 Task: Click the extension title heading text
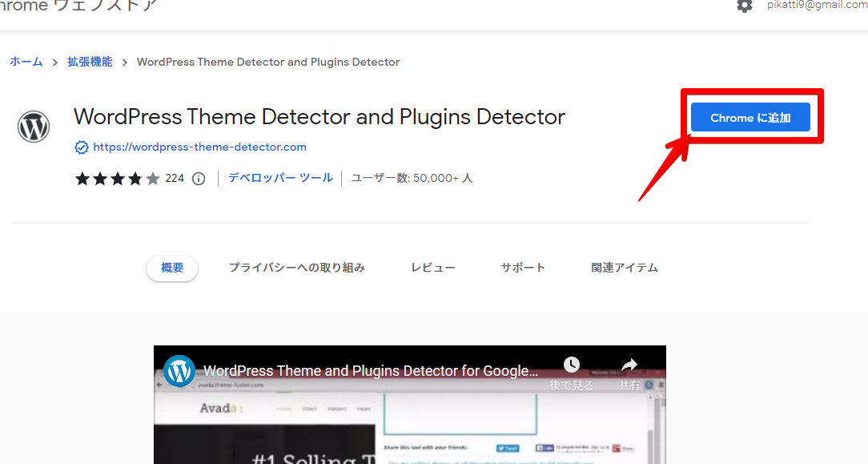[x=319, y=117]
